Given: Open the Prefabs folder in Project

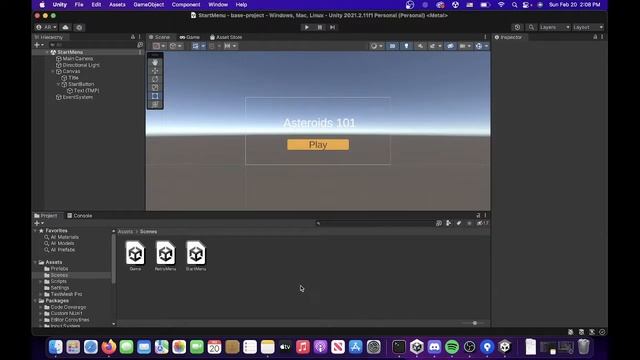Looking at the screenshot, I should click(x=59, y=269).
